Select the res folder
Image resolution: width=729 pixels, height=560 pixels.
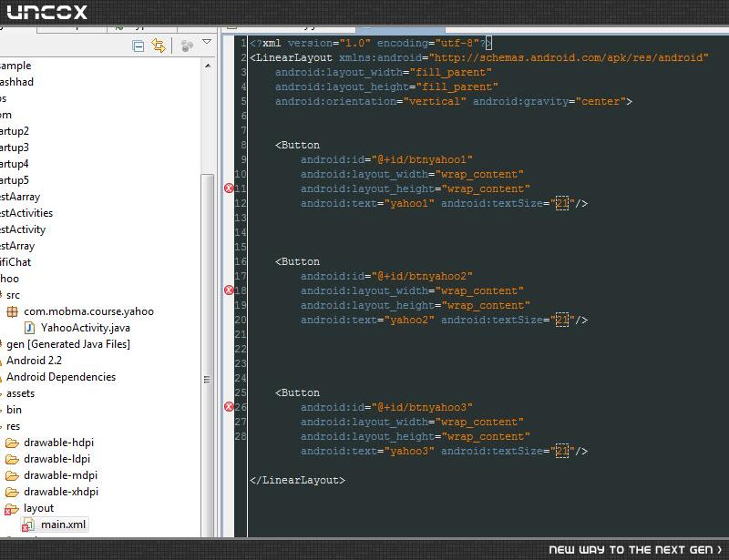click(x=13, y=426)
